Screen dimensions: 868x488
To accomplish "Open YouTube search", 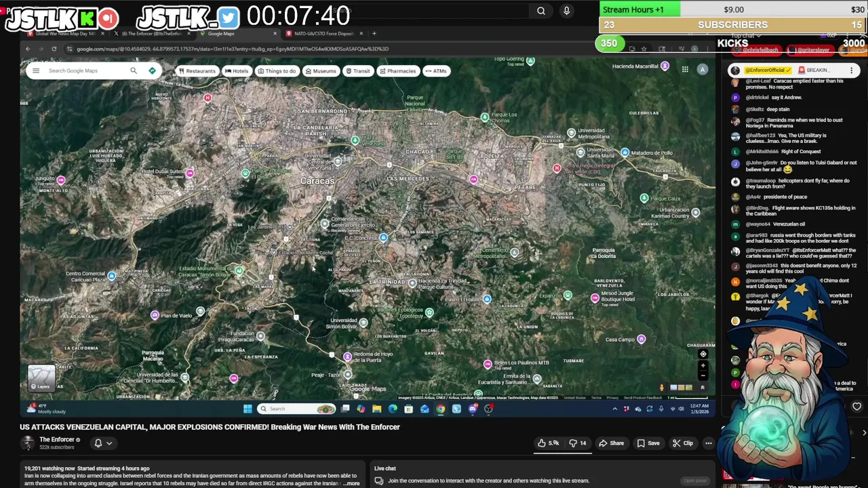I will pyautogui.click(x=540, y=11).
